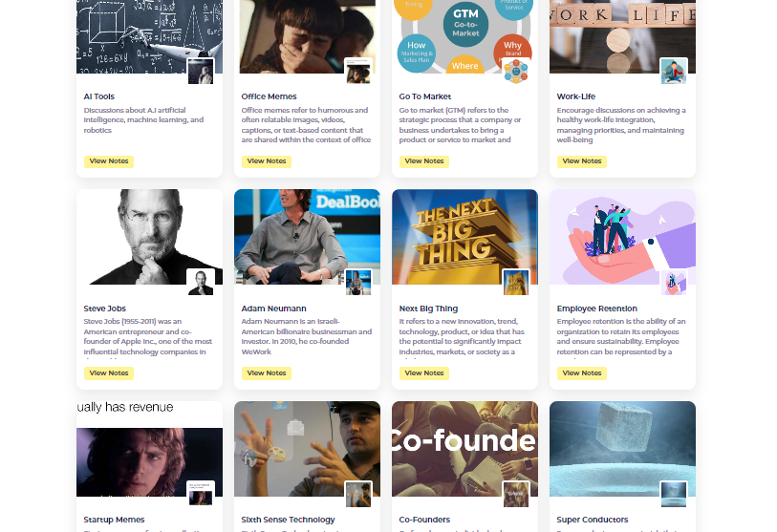Click the Steve Jobs small avatar icon
The height and width of the screenshot is (532, 777).
click(x=201, y=283)
